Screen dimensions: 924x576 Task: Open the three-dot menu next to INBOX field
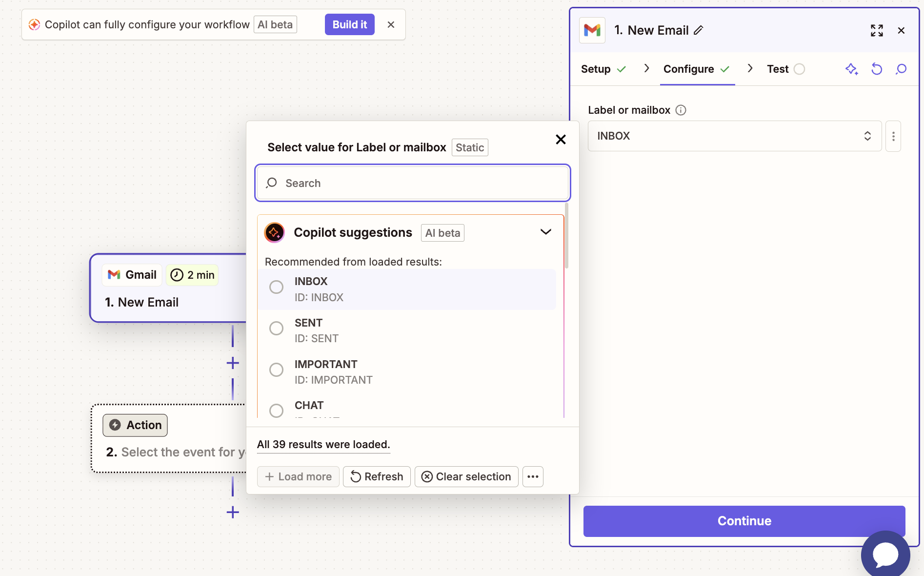click(893, 136)
